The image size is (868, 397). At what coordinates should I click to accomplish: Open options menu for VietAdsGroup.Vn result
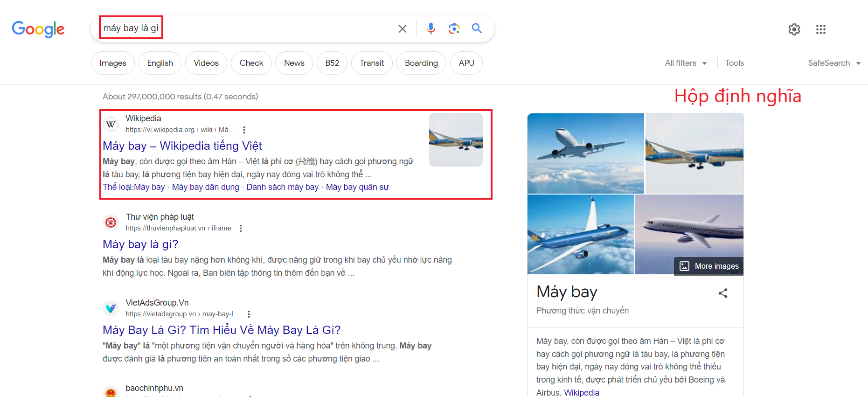pyautogui.click(x=249, y=314)
